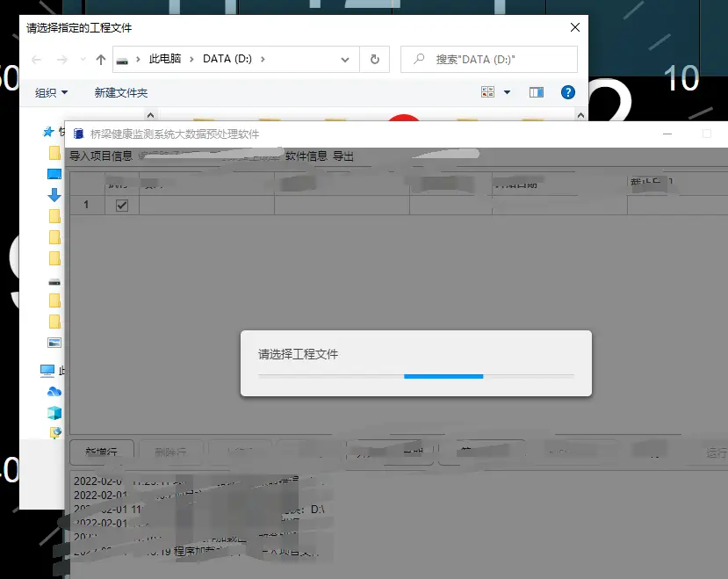Toggle the preview pane
Screen dimensions: 728x579
[x=537, y=92]
